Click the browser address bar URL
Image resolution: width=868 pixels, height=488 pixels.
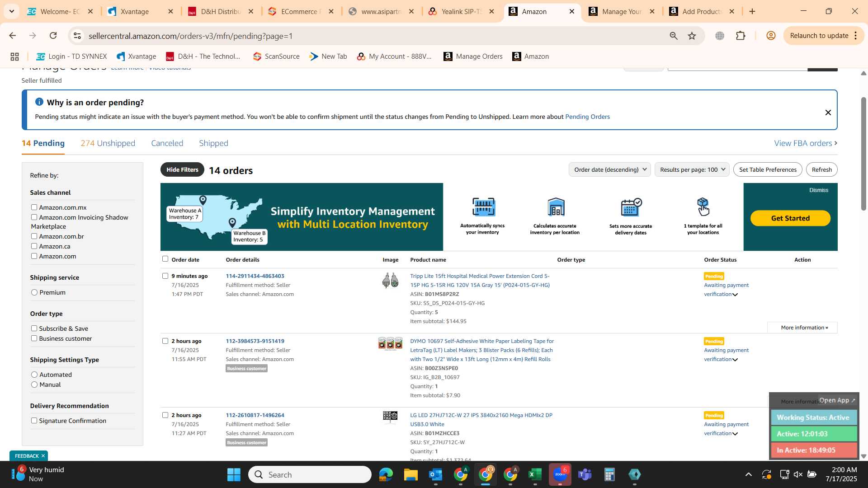pyautogui.click(x=190, y=36)
